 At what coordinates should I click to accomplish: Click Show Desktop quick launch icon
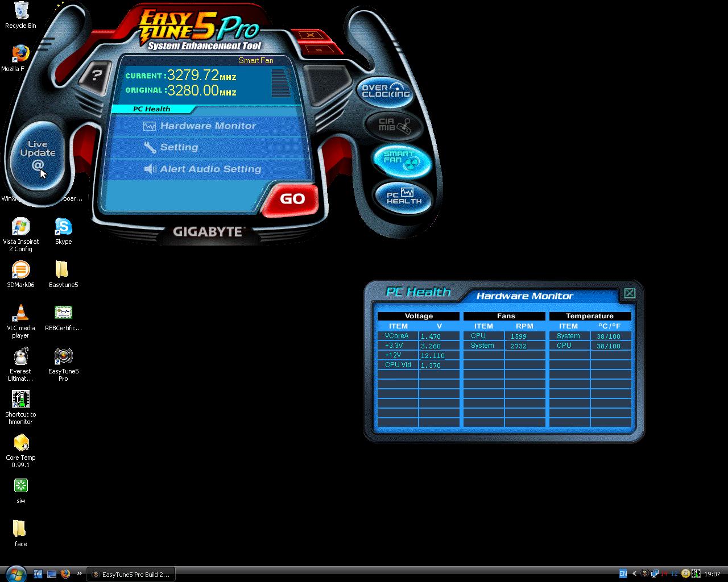51,574
